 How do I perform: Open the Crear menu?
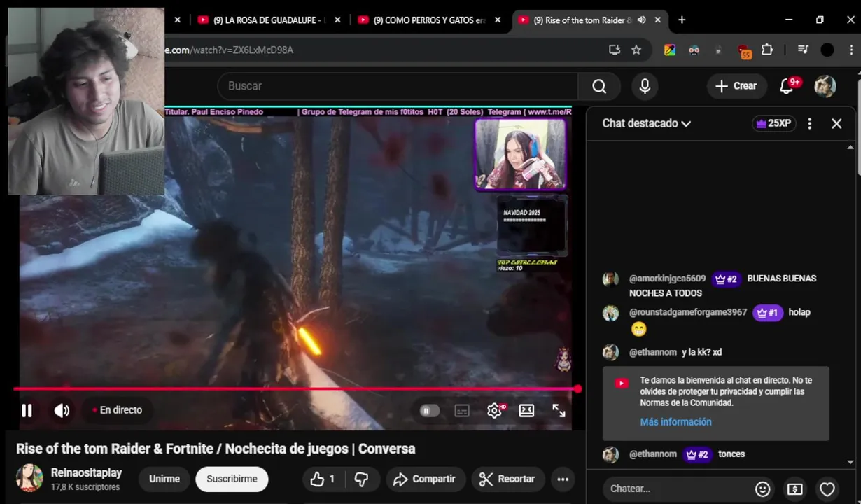[x=736, y=86]
